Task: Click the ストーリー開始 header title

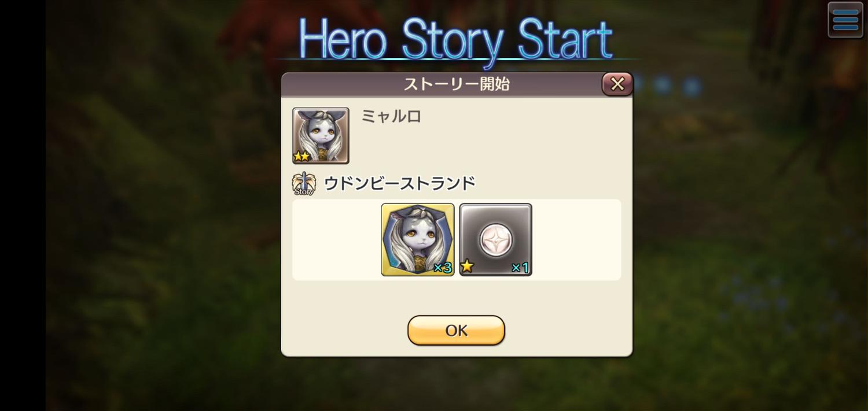Action: click(x=456, y=84)
